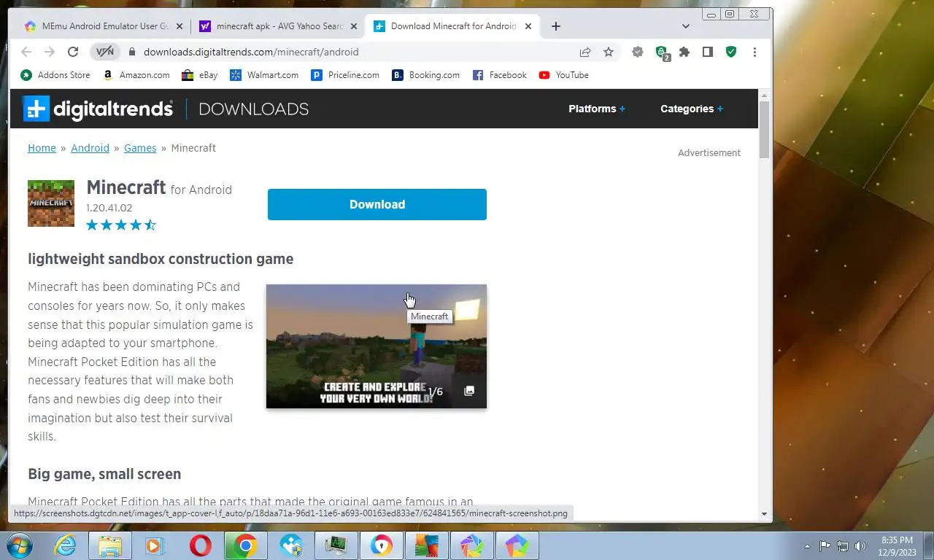Switch to Chrome in the taskbar
The height and width of the screenshot is (560, 934).
coord(246,545)
